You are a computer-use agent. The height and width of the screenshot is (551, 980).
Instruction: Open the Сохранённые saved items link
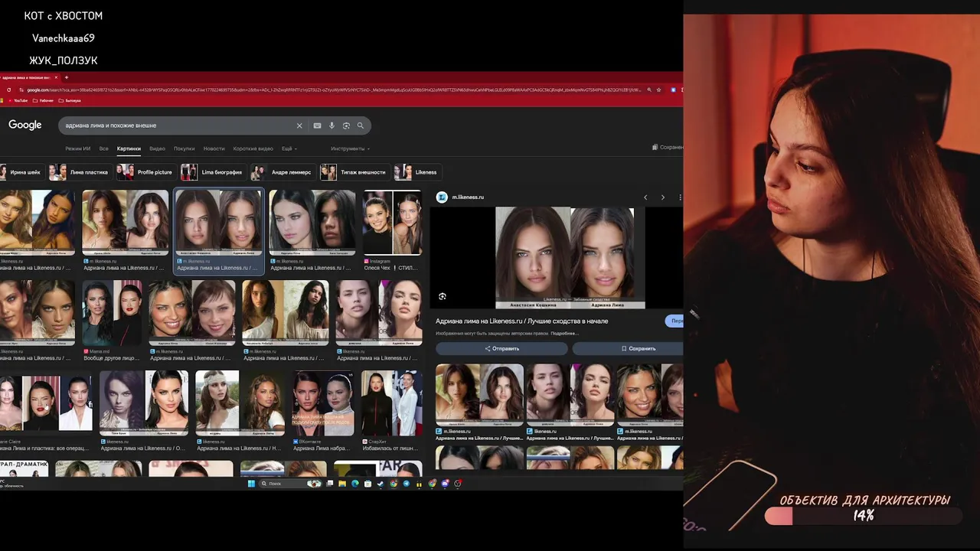(668, 147)
